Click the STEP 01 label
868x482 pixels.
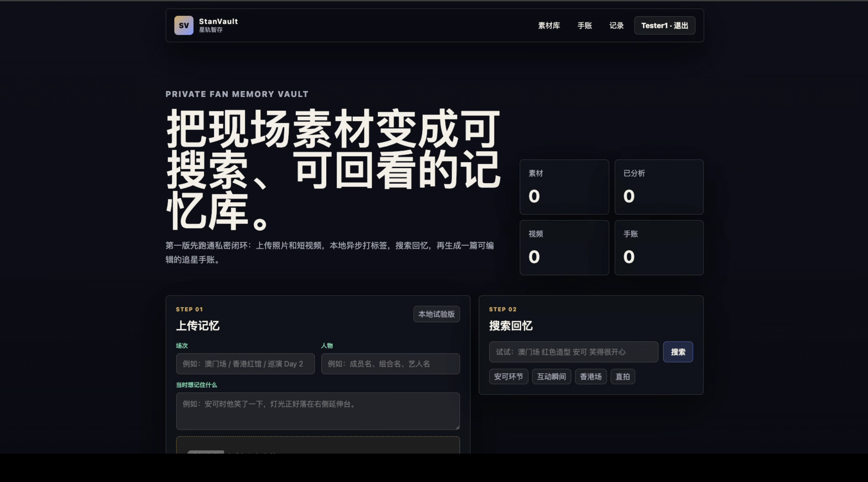(x=189, y=309)
